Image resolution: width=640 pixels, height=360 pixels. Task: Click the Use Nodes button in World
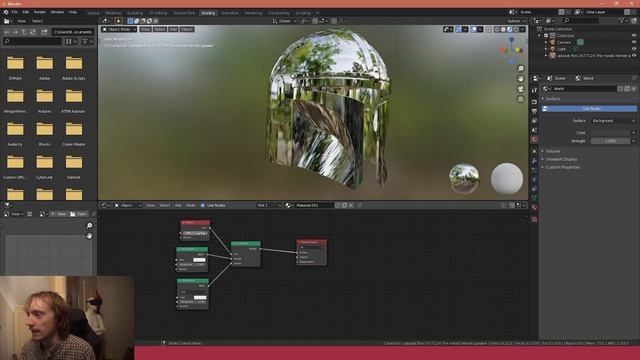pos(589,109)
